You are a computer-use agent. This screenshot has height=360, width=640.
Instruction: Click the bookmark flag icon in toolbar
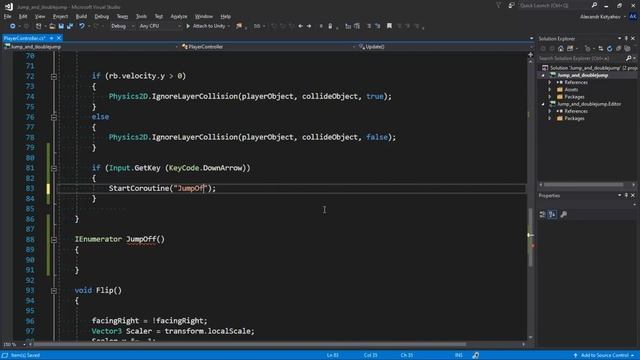pos(389,26)
